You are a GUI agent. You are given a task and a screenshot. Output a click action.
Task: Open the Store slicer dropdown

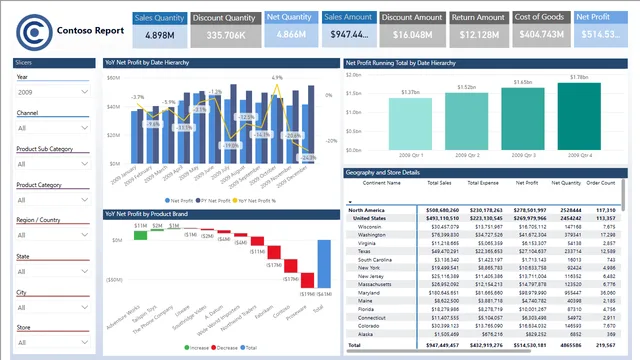[53, 342]
